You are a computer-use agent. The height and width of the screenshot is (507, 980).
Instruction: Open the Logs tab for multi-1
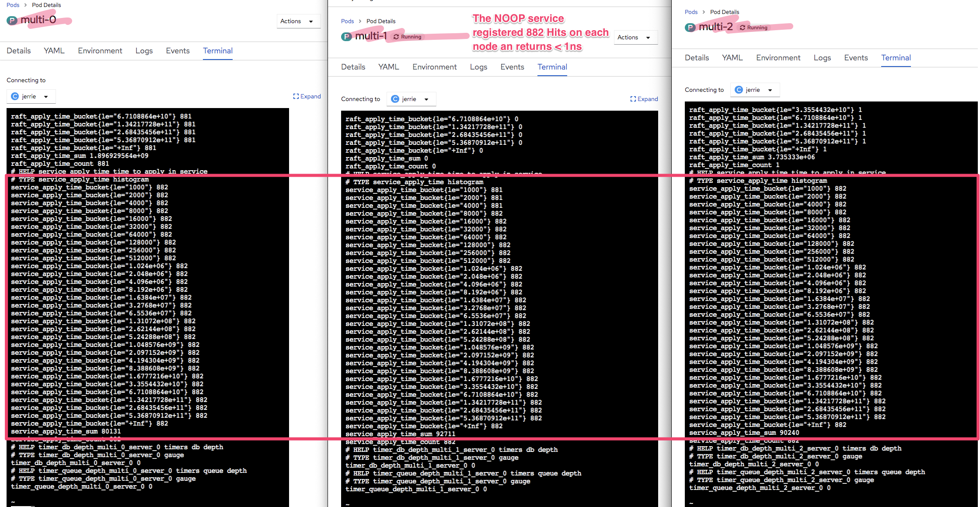(478, 67)
